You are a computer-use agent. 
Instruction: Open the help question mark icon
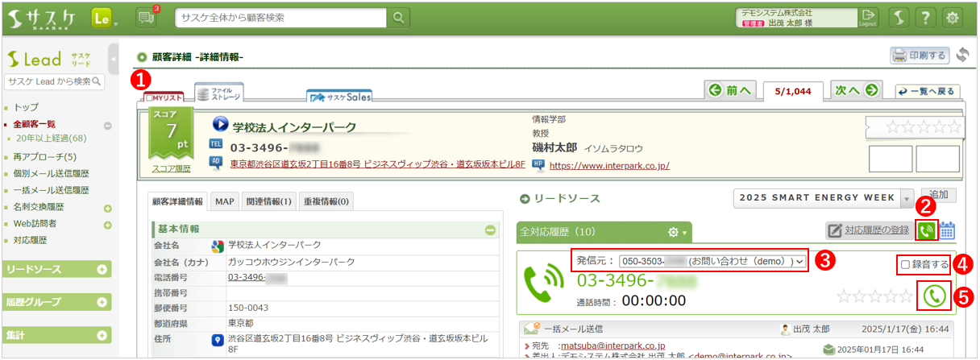coord(927,18)
